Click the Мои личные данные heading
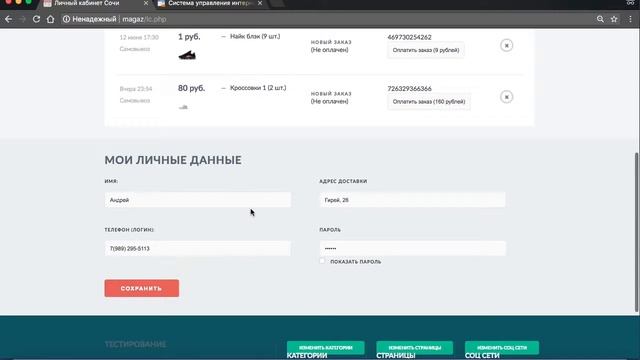Viewport: 640px width, 360px height. pos(173,160)
